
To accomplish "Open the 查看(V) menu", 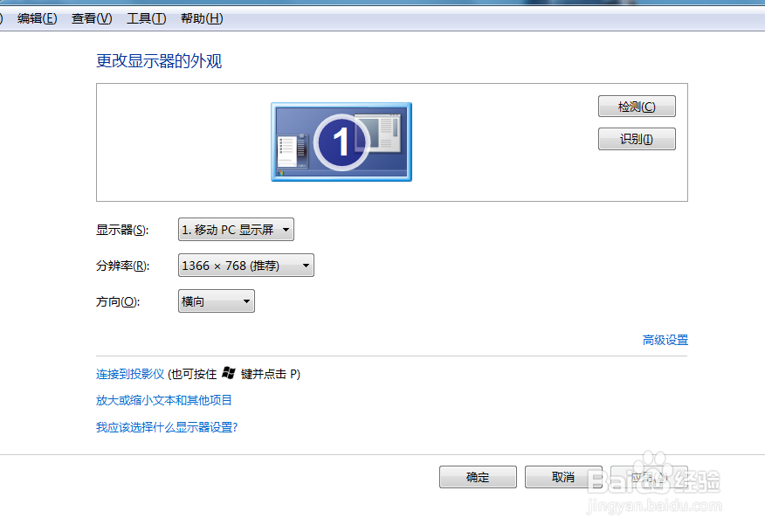I will point(92,18).
